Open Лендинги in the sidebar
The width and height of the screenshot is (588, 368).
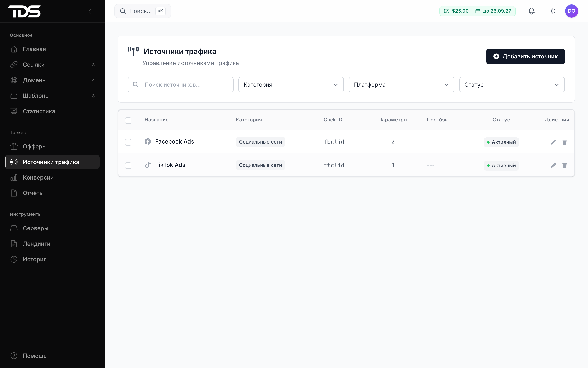(x=52, y=244)
